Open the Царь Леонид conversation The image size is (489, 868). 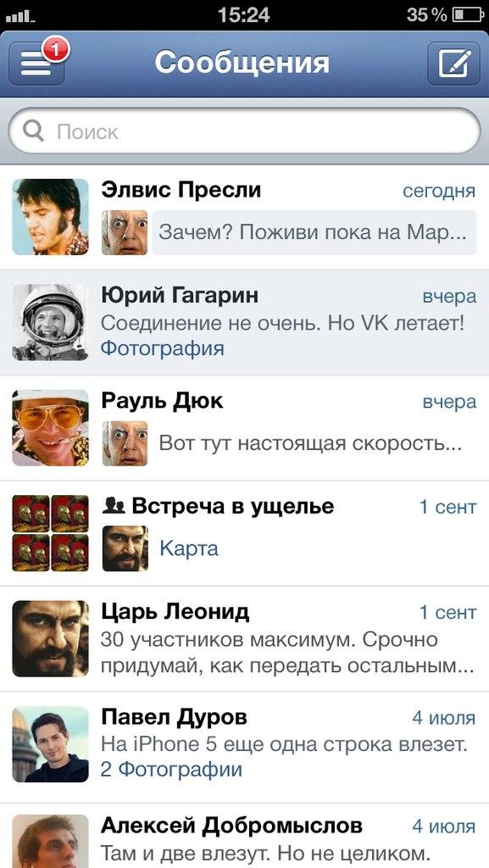pyautogui.click(x=244, y=639)
